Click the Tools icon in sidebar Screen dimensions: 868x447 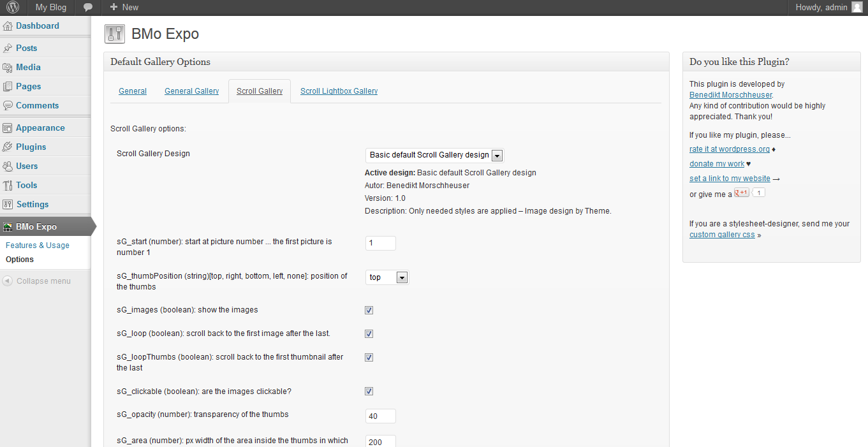coord(8,186)
